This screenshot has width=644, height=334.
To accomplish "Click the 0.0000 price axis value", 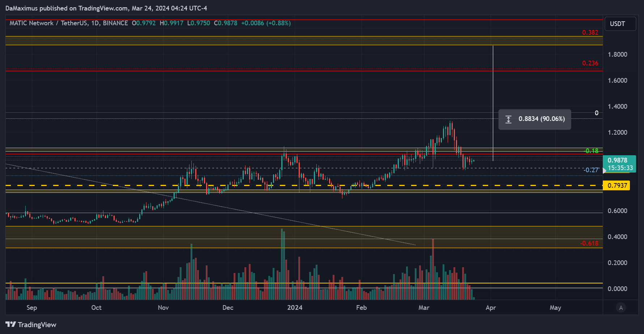I will click(617, 289).
